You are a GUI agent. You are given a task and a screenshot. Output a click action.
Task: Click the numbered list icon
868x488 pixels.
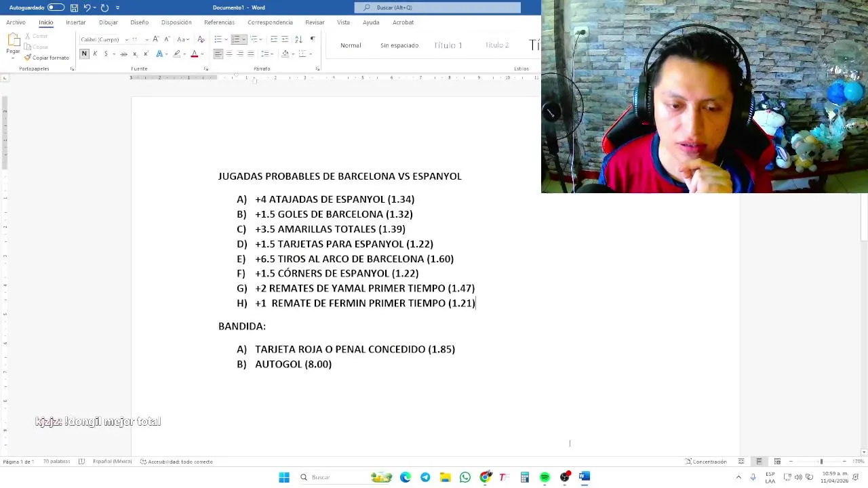pos(236,39)
